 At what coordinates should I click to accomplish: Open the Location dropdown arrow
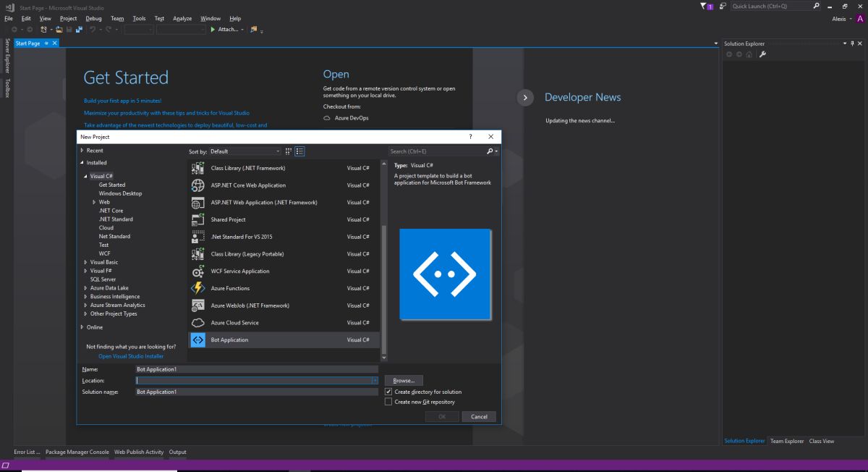point(375,380)
